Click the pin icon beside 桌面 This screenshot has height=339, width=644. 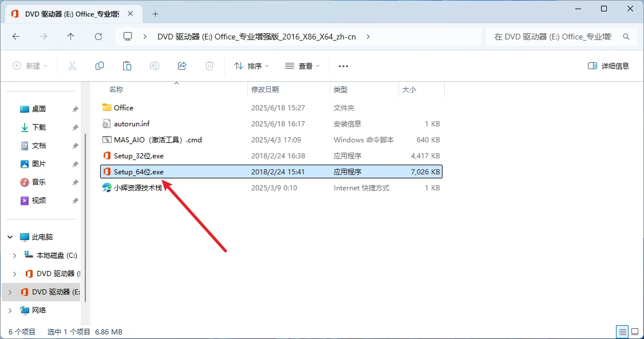(x=75, y=109)
